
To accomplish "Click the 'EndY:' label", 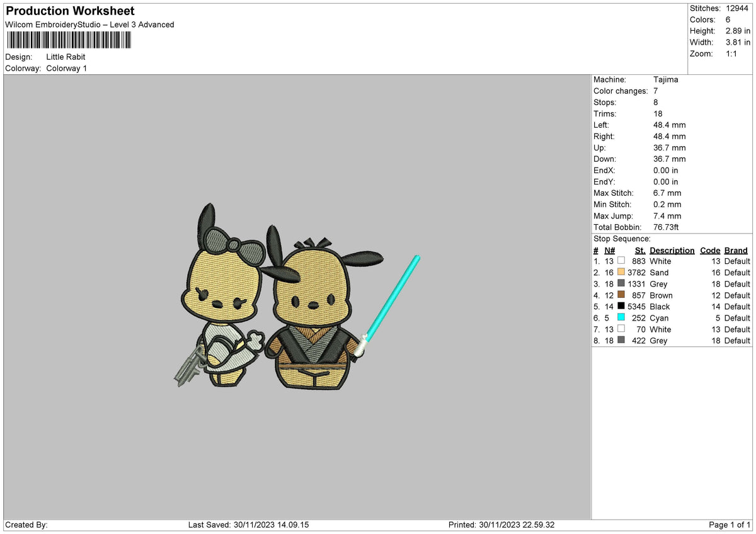I will (604, 181).
